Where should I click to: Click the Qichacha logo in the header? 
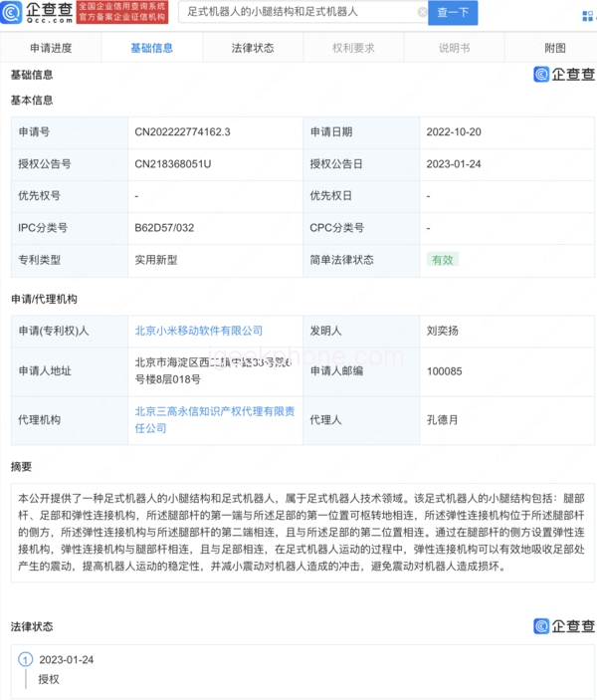37,12
